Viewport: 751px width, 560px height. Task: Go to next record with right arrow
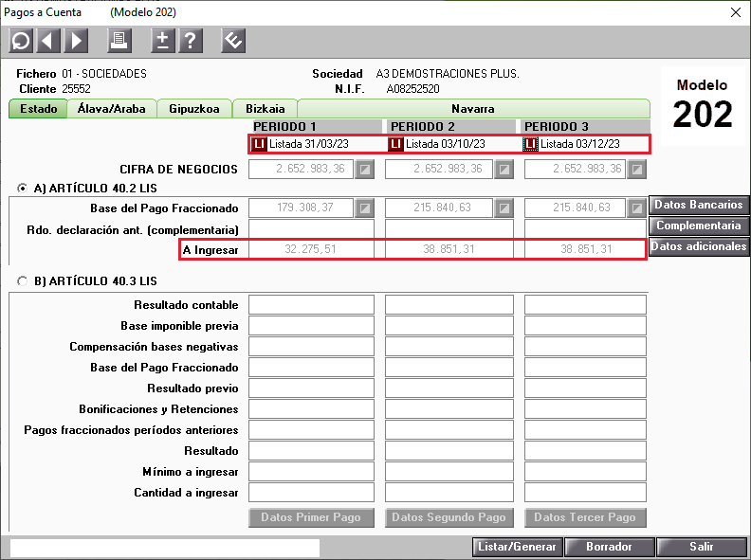pos(76,41)
